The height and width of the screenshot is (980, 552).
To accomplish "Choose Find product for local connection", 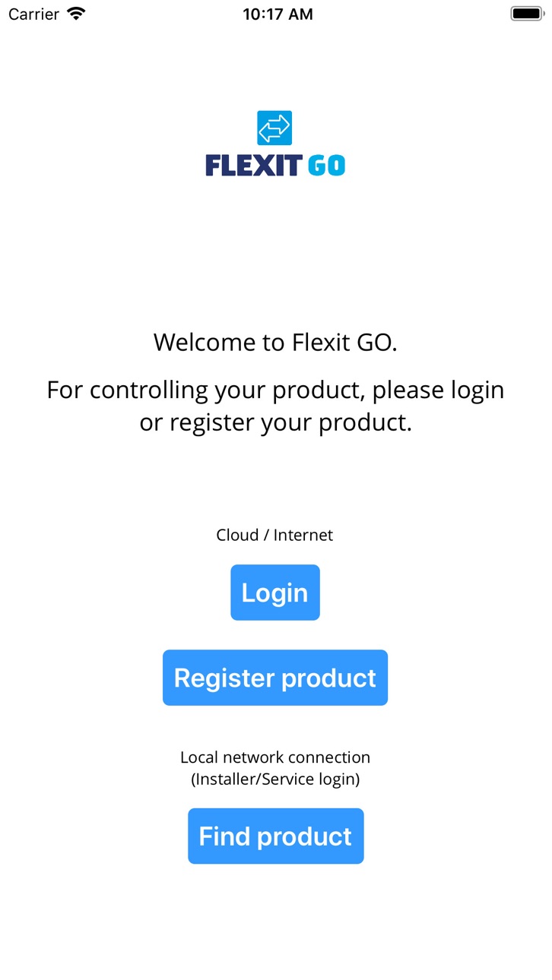I will [276, 836].
